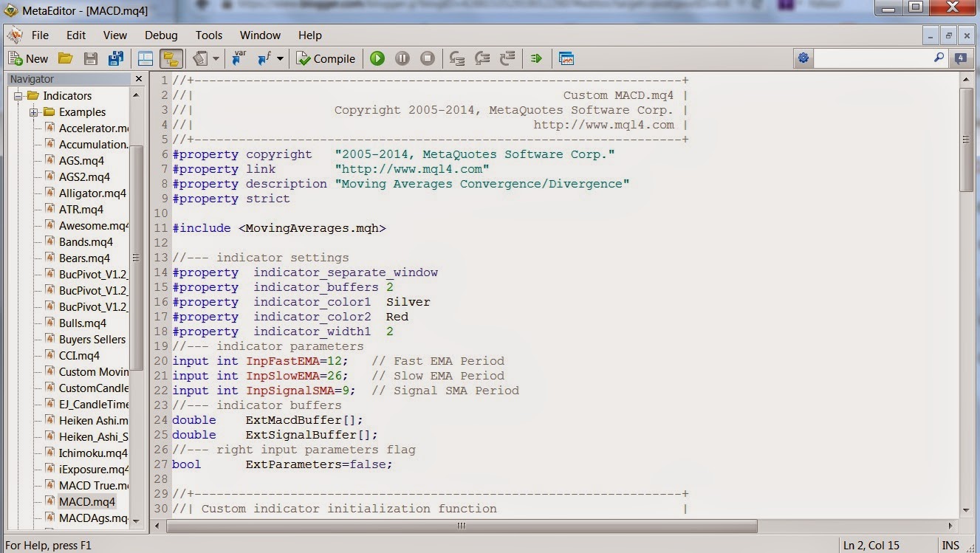The width and height of the screenshot is (980, 553).
Task: Open the Edit menu
Action: pos(76,35)
